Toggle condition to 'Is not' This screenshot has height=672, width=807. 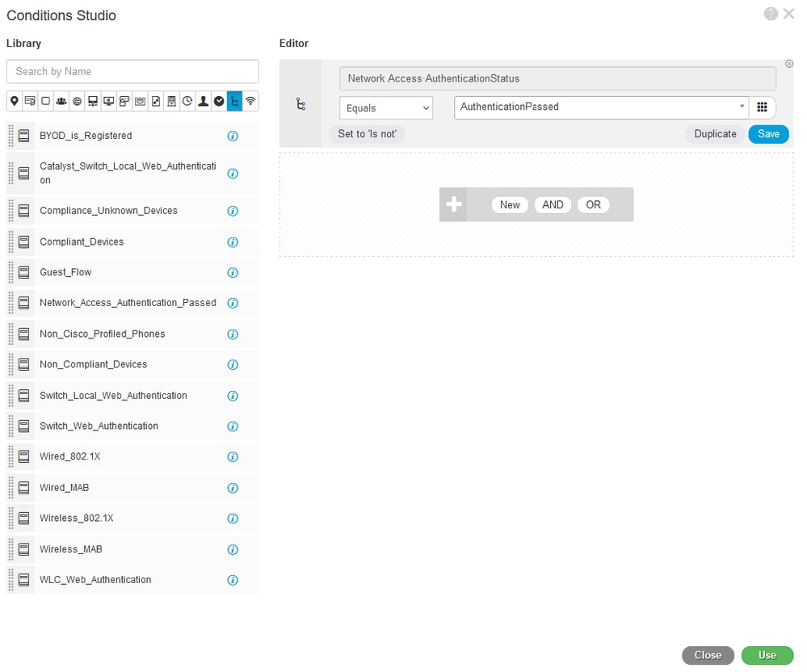(x=367, y=134)
